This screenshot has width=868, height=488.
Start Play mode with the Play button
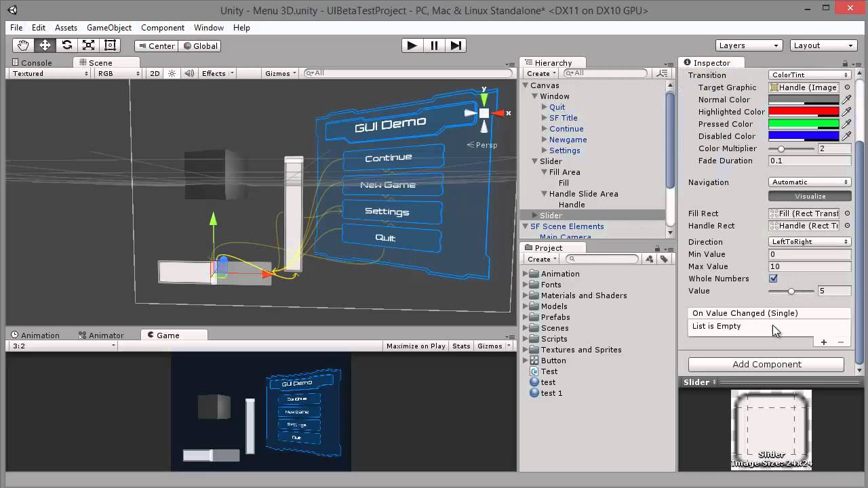coord(412,45)
